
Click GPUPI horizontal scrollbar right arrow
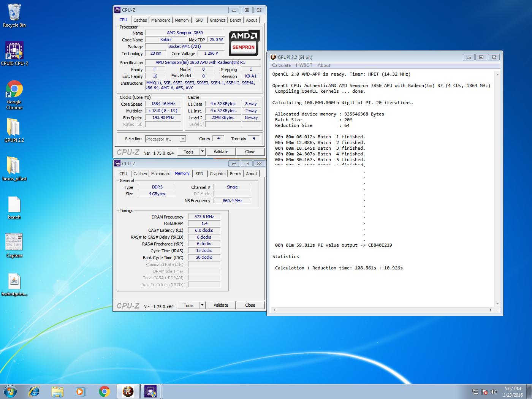point(491,310)
